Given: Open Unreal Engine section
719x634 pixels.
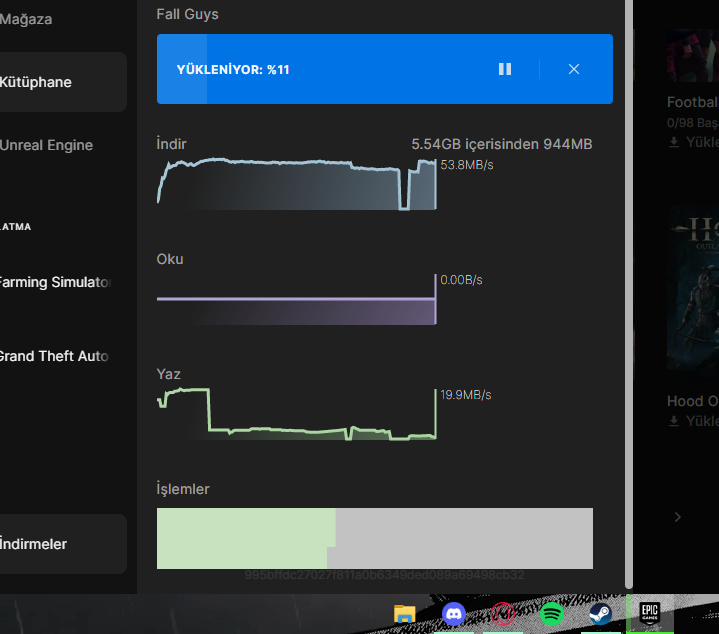Looking at the screenshot, I should [x=46, y=145].
